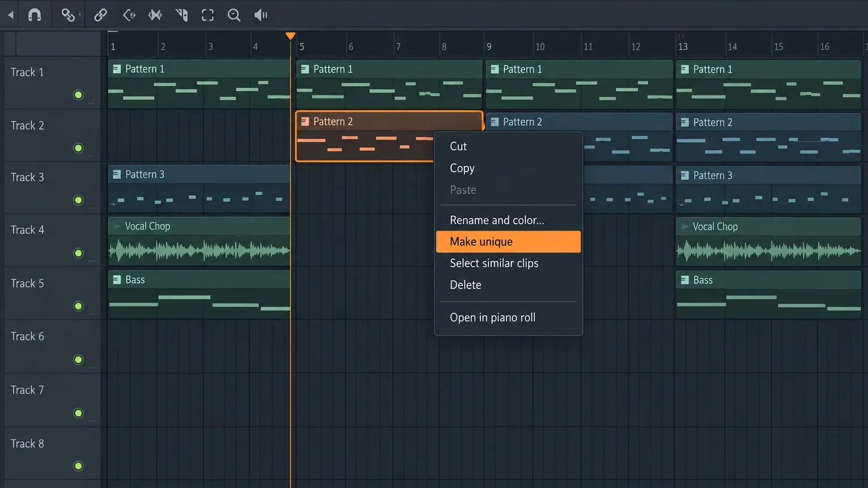Click the pattern icon on Pattern 1 at bar 5
The width and height of the screenshot is (868, 488).
point(305,69)
